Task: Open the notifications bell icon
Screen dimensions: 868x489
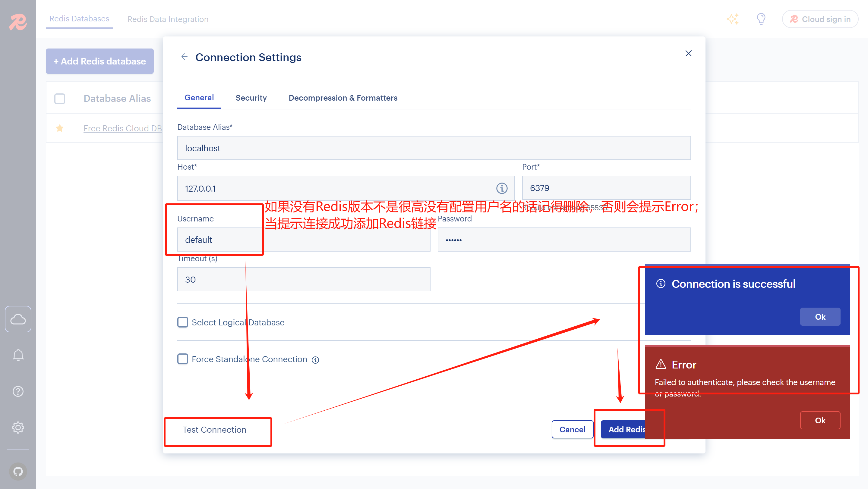Action: (18, 355)
